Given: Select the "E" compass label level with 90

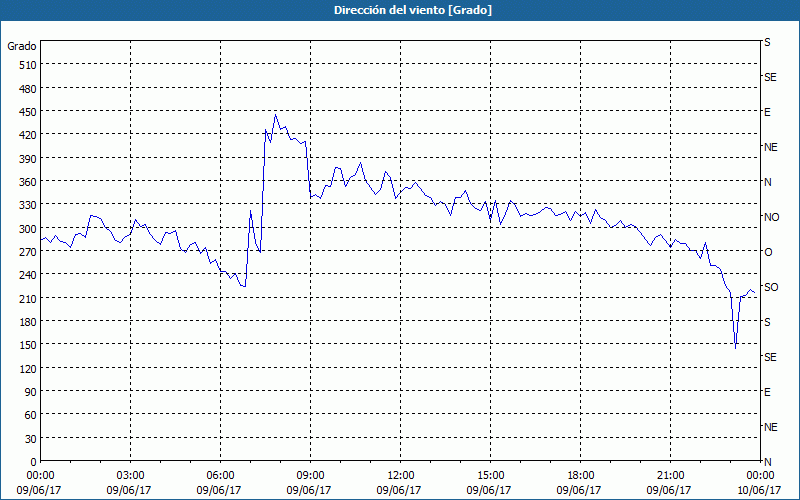Looking at the screenshot, I should click(x=767, y=392).
